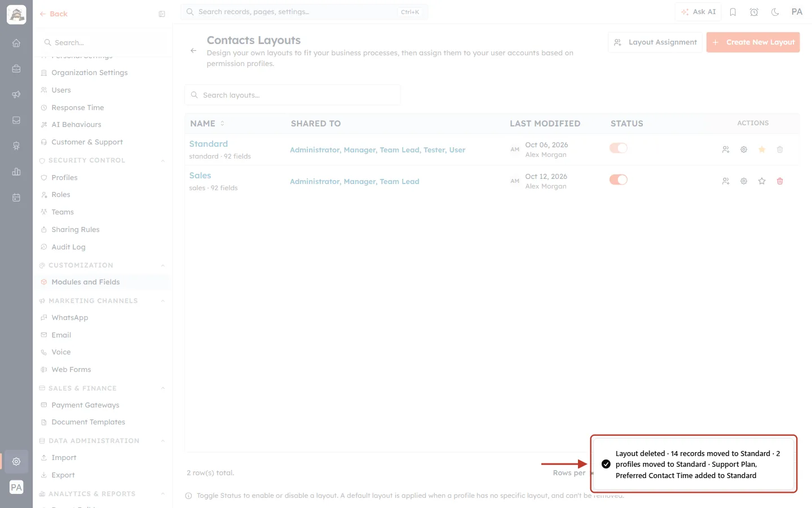The height and width of the screenshot is (508, 812).
Task: Collapse the Sales & Finance section
Action: (x=163, y=388)
